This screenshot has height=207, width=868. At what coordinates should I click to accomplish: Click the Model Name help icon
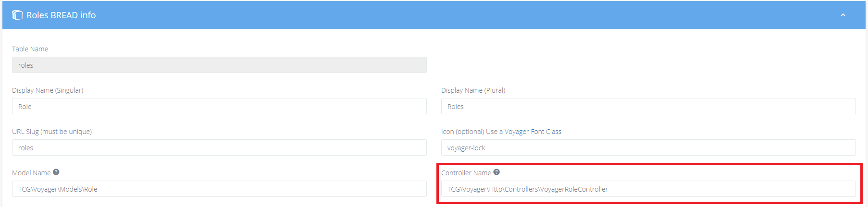(x=56, y=172)
